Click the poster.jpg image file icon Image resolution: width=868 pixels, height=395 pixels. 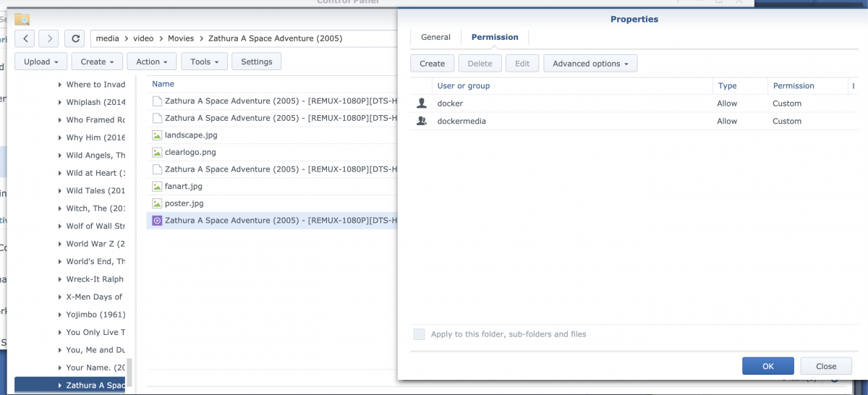(157, 203)
